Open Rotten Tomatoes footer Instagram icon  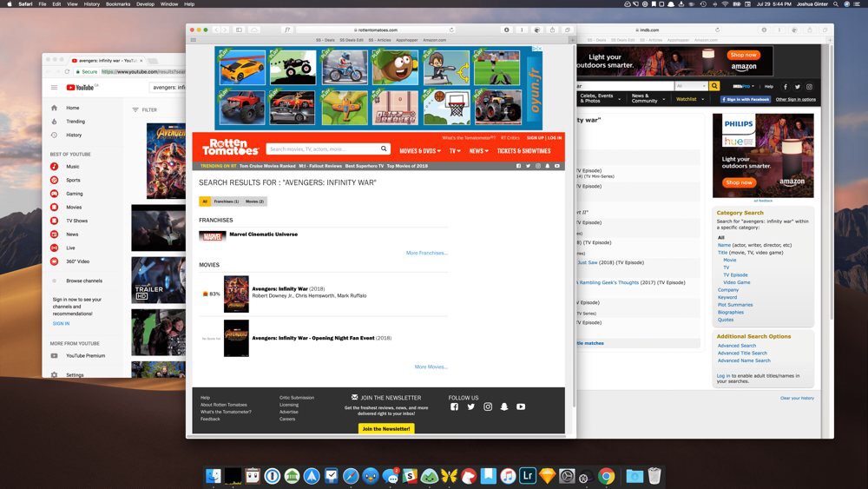pos(488,406)
